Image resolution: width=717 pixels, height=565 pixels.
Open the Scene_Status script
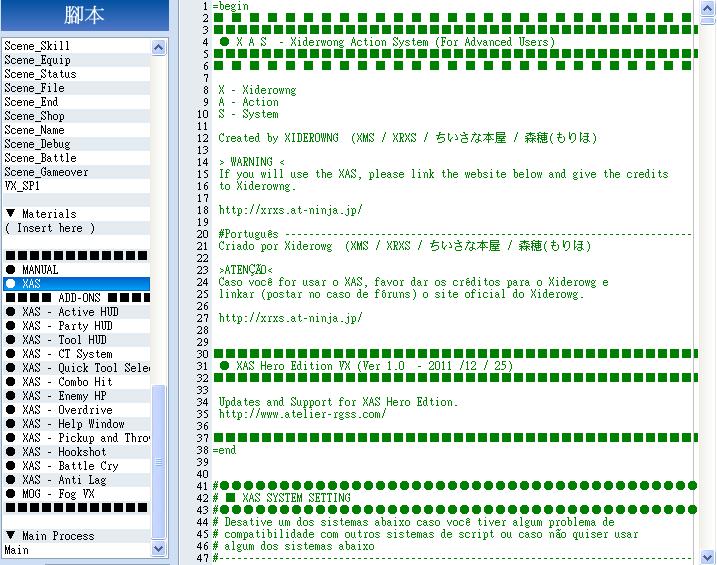coord(76,74)
